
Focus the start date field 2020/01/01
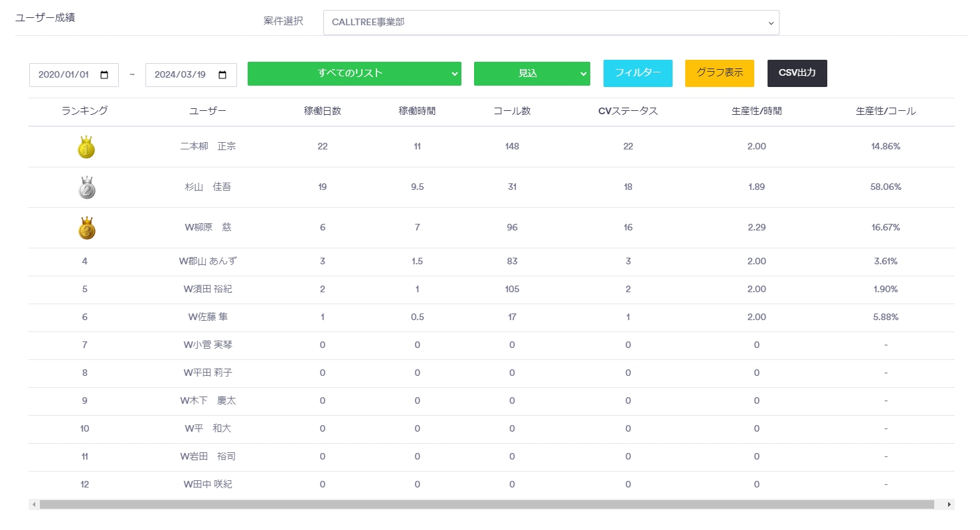point(74,75)
